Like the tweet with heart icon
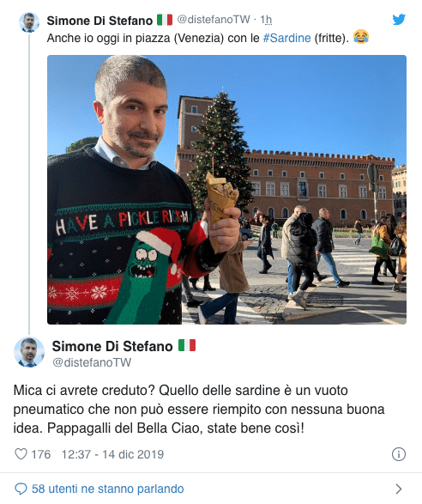 click(21, 454)
